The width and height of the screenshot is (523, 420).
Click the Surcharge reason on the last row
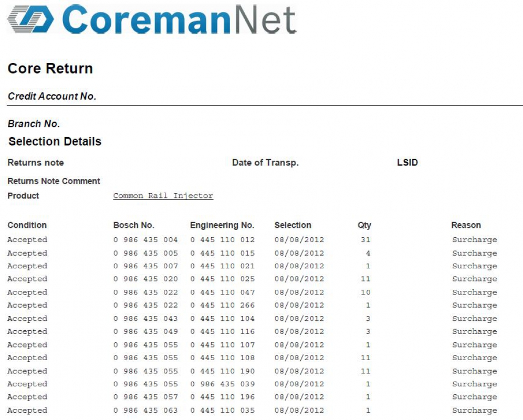coord(474,410)
